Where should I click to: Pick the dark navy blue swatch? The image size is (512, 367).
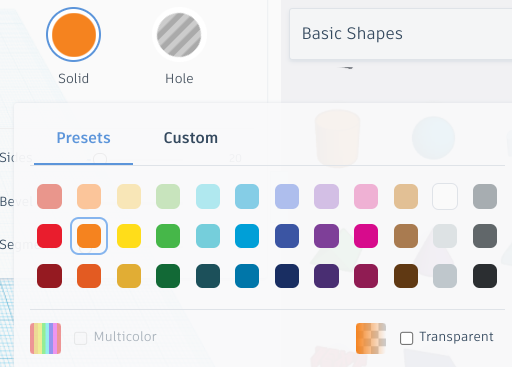[x=287, y=276]
